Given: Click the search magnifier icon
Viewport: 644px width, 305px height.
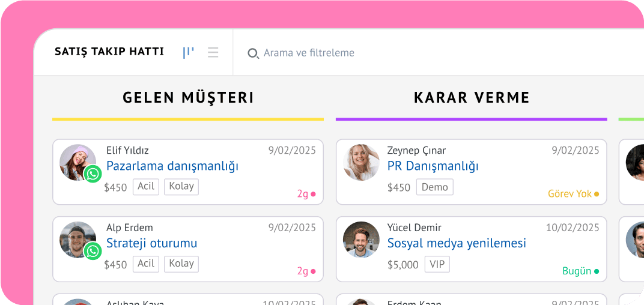Looking at the screenshot, I should tap(253, 53).
